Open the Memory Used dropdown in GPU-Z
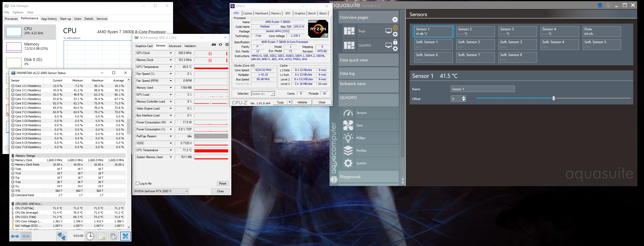Image resolution: width=644 pixels, height=246 pixels. pyautogui.click(x=171, y=88)
